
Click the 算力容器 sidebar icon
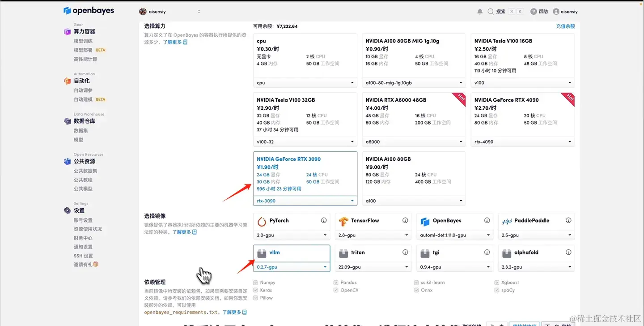pyautogui.click(x=67, y=31)
